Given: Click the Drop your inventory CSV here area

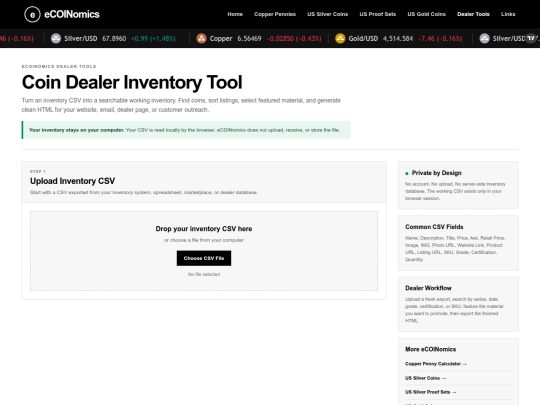Looking at the screenshot, I should [204, 251].
